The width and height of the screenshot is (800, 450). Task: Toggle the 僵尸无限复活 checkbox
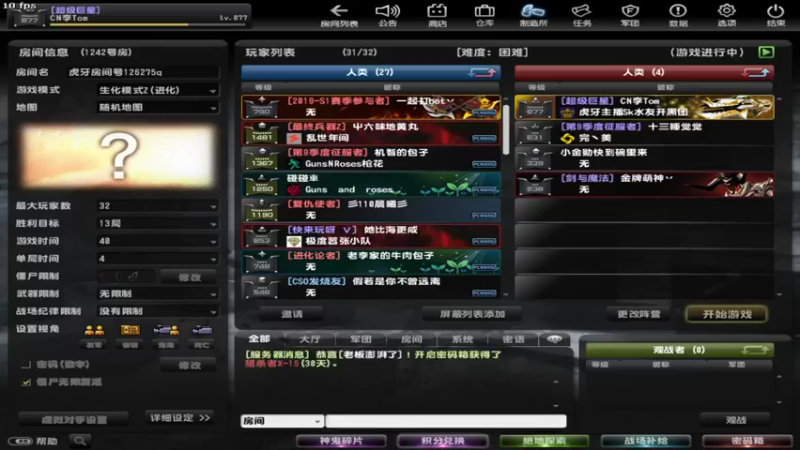(x=26, y=382)
